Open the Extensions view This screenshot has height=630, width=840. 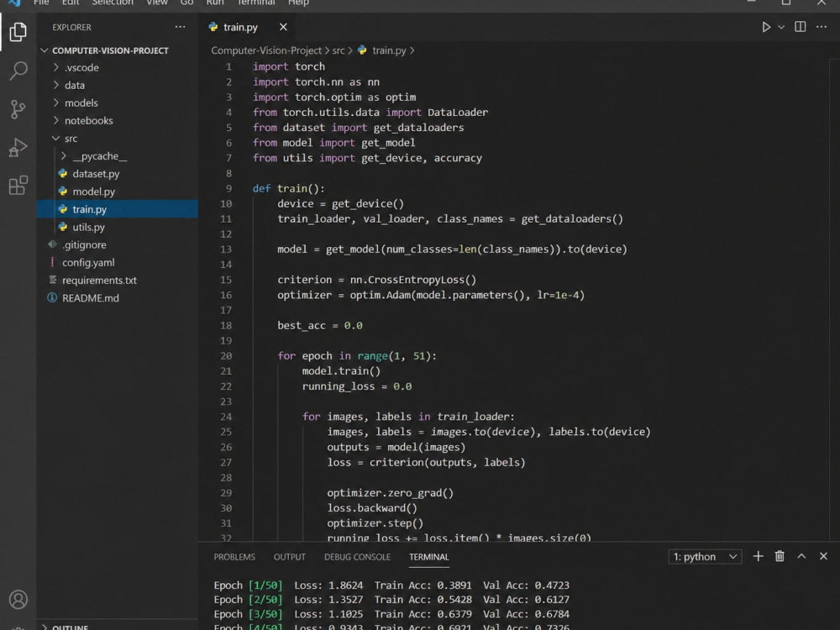[18, 186]
